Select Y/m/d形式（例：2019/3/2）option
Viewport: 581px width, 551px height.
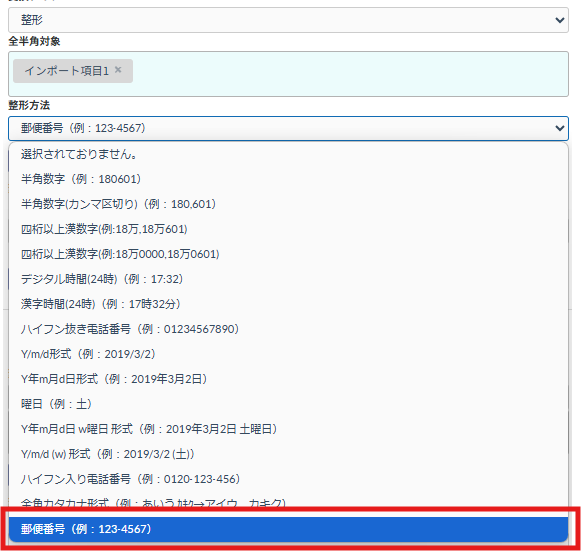click(288, 354)
